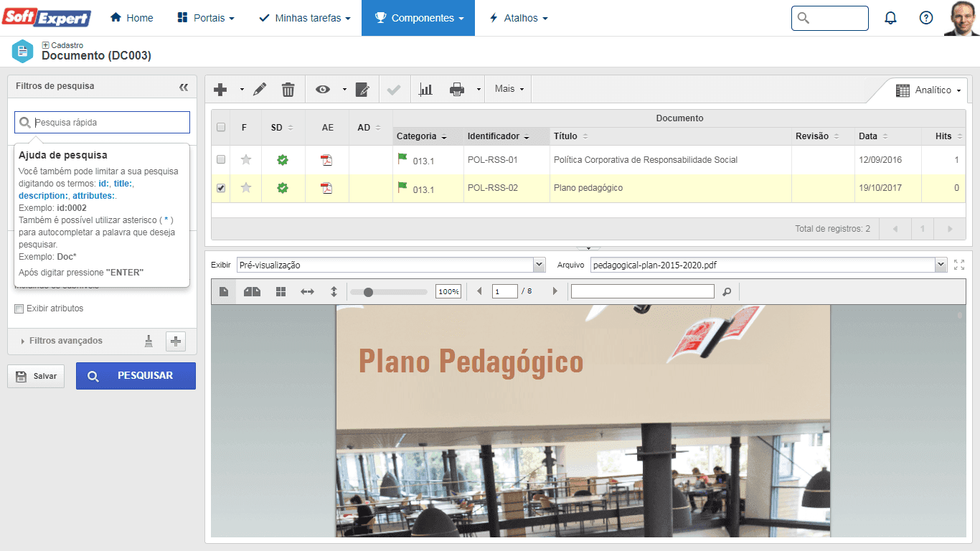Select thumbnails grid view in viewer

(281, 291)
